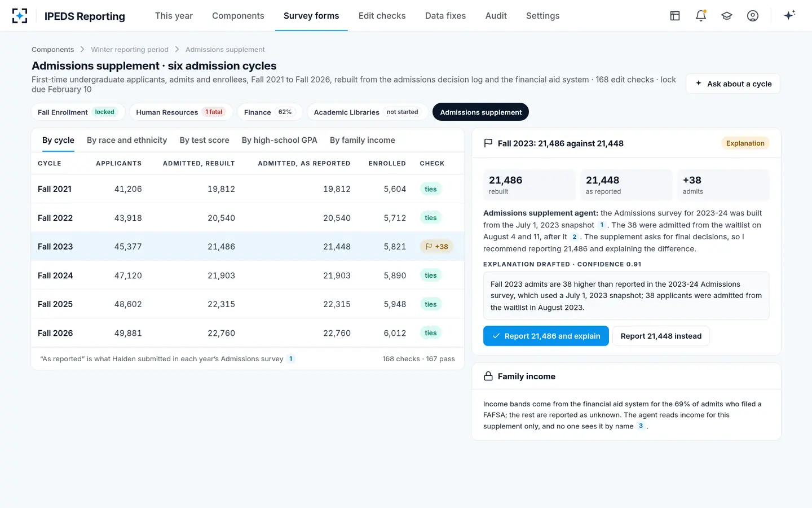Switch to By race and ethnicity tab

coord(127,141)
